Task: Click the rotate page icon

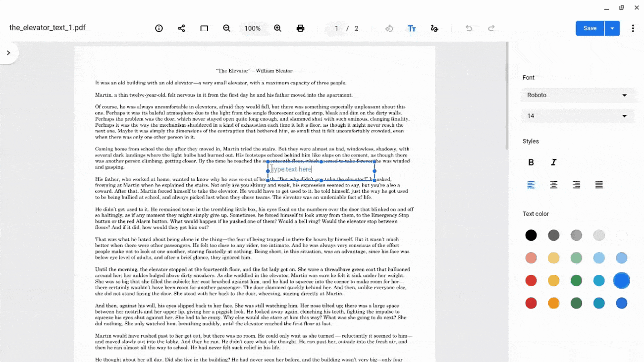Action: click(x=389, y=28)
